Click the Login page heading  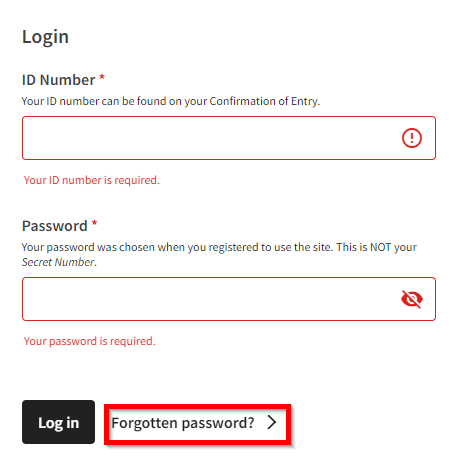[x=45, y=37]
